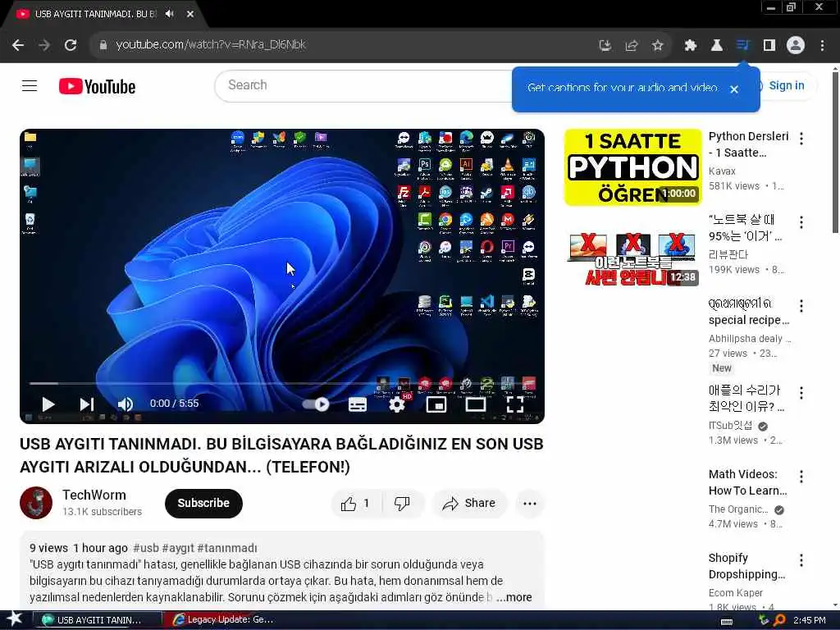
Task: Share this video
Action: click(x=468, y=503)
